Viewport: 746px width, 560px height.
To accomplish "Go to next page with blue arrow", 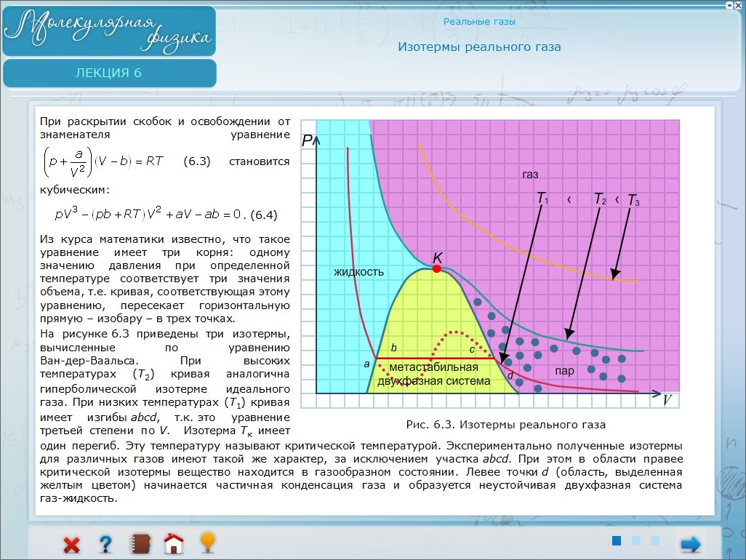I will tap(690, 543).
